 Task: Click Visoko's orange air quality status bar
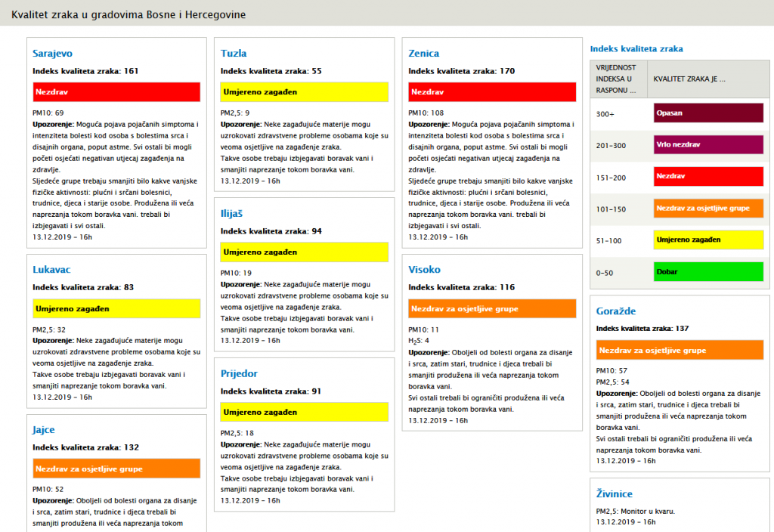[492, 308]
